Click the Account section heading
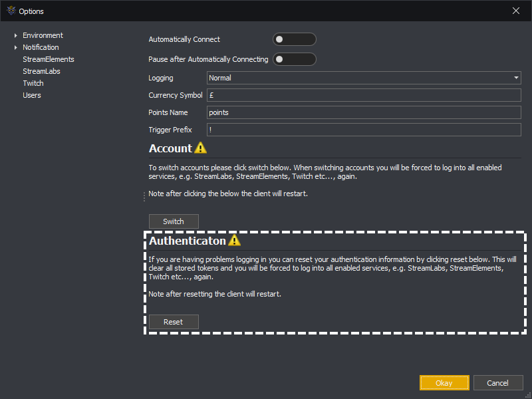 click(170, 148)
